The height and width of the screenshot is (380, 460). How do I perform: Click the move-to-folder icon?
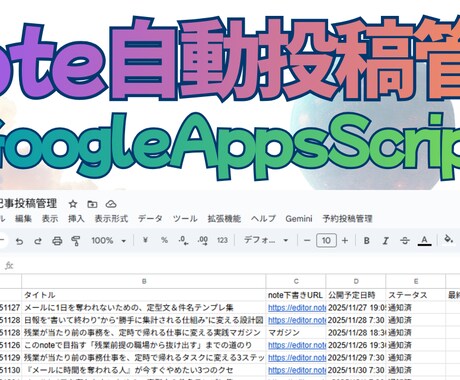[x=92, y=204]
